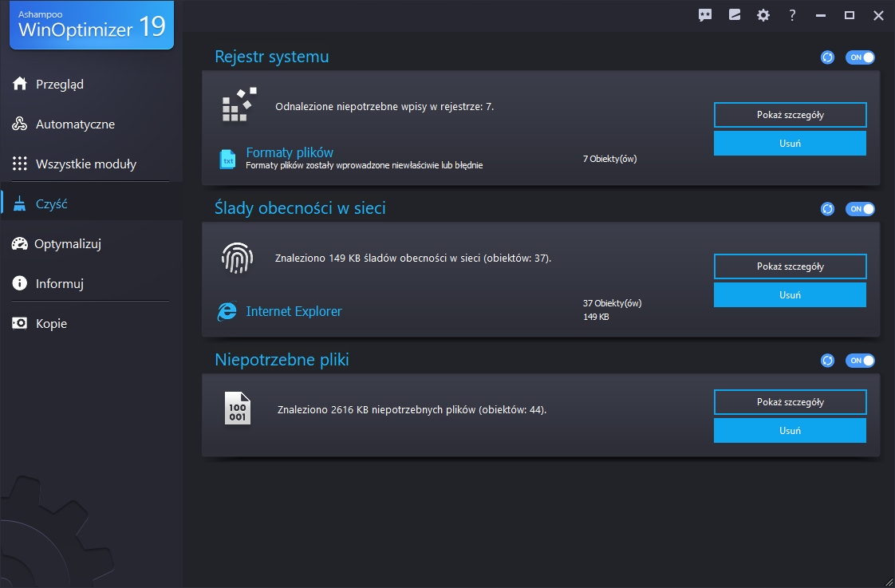Viewport: 895px width, 588px height.
Task: Show details for Niepotrzebne pliki
Action: point(790,402)
